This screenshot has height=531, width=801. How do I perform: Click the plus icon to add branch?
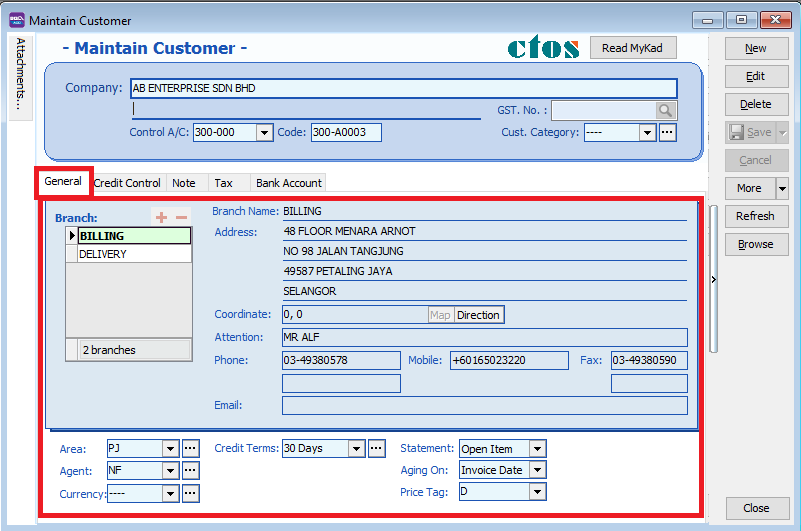coord(161,217)
